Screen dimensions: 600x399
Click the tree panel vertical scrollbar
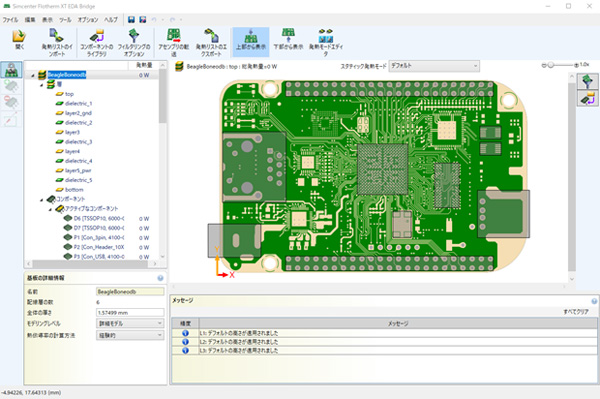tap(163, 96)
